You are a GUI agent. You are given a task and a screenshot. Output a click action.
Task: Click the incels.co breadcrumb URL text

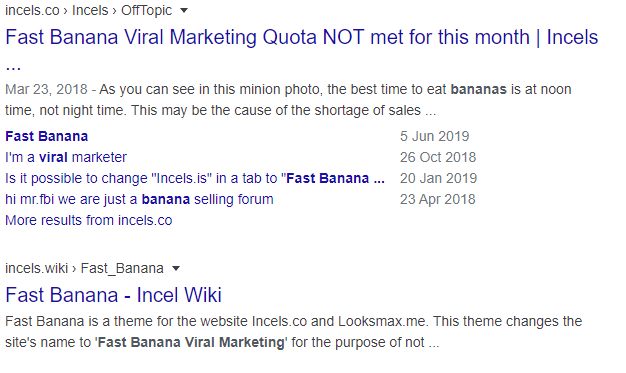click(x=32, y=10)
